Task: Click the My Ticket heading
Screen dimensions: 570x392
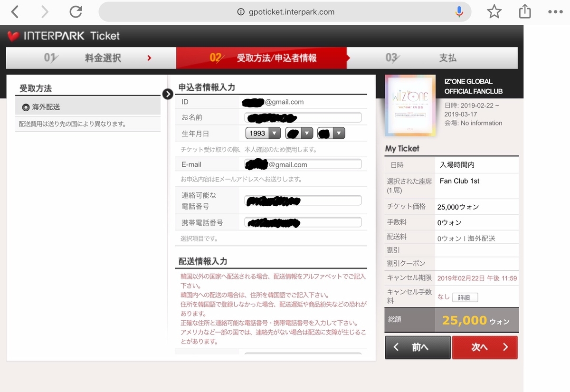Action: pos(402,148)
